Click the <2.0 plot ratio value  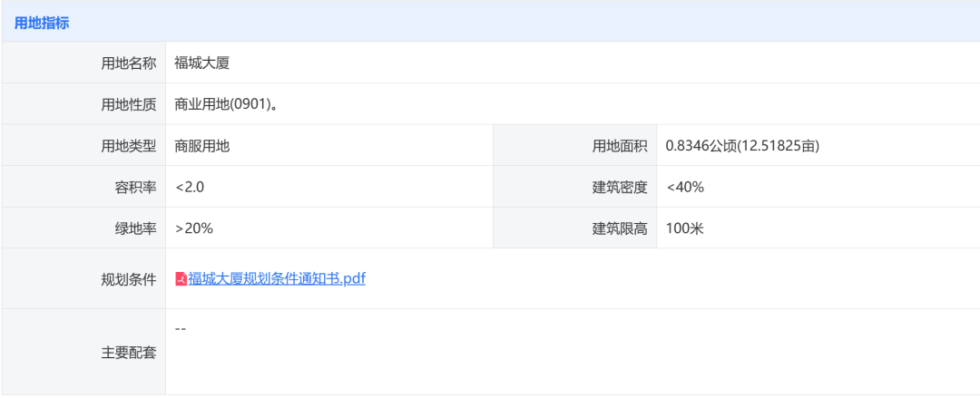pos(190,188)
